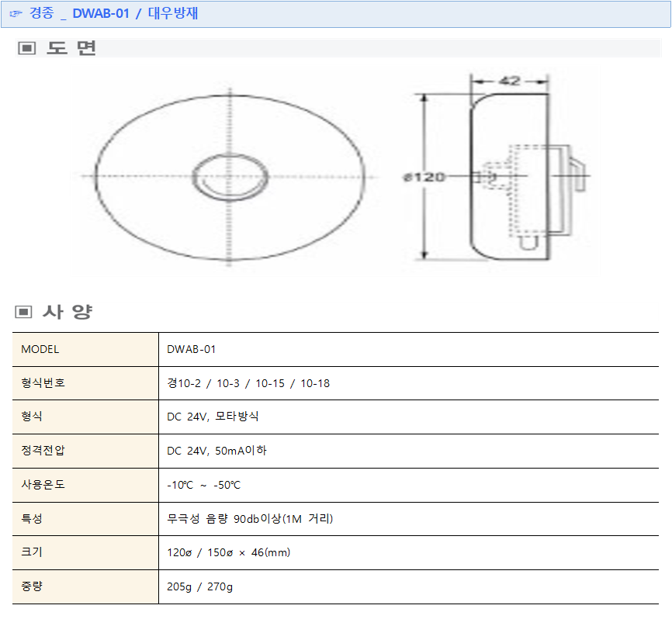Click the 크기 label cell

(85, 553)
